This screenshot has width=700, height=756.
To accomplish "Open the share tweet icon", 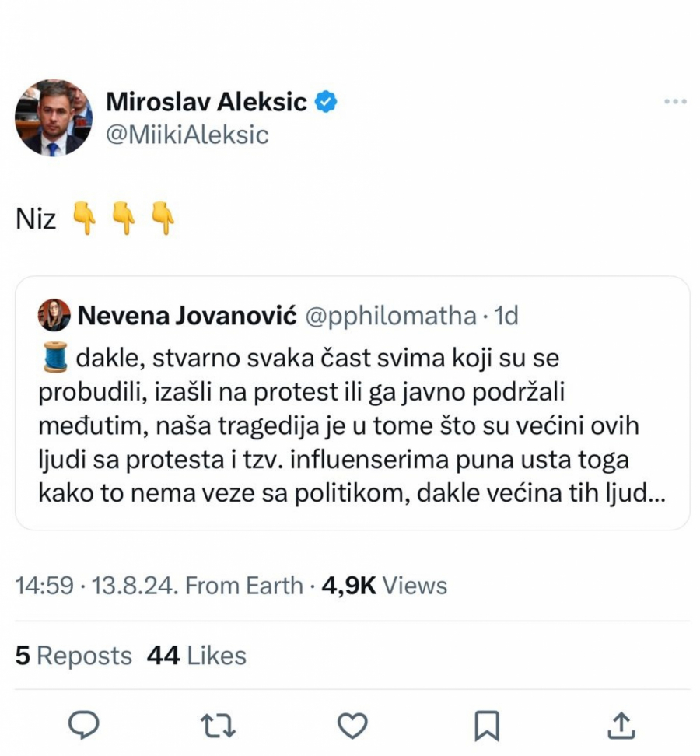I will [620, 725].
